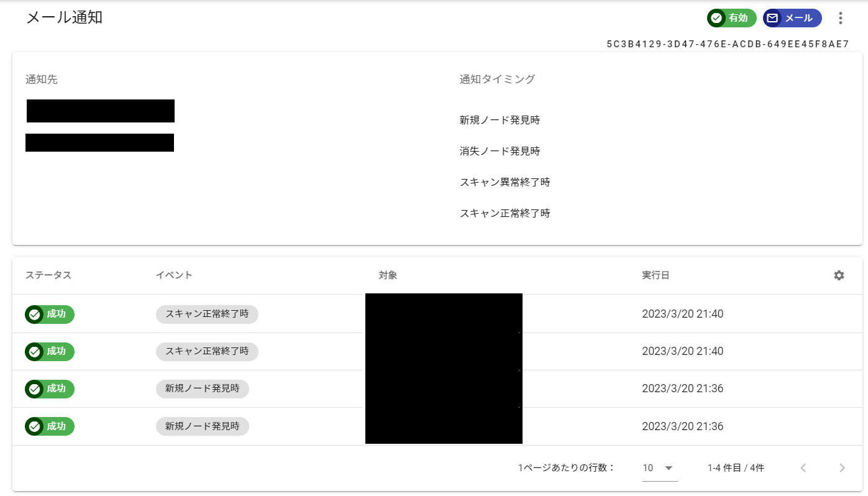This screenshot has width=868, height=496.
Task: Go to previous page arrow
Action: point(803,468)
